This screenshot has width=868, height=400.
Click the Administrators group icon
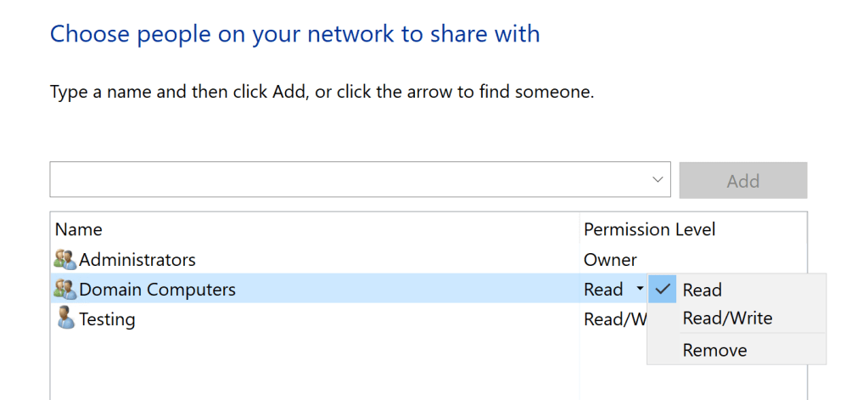pyautogui.click(x=64, y=260)
